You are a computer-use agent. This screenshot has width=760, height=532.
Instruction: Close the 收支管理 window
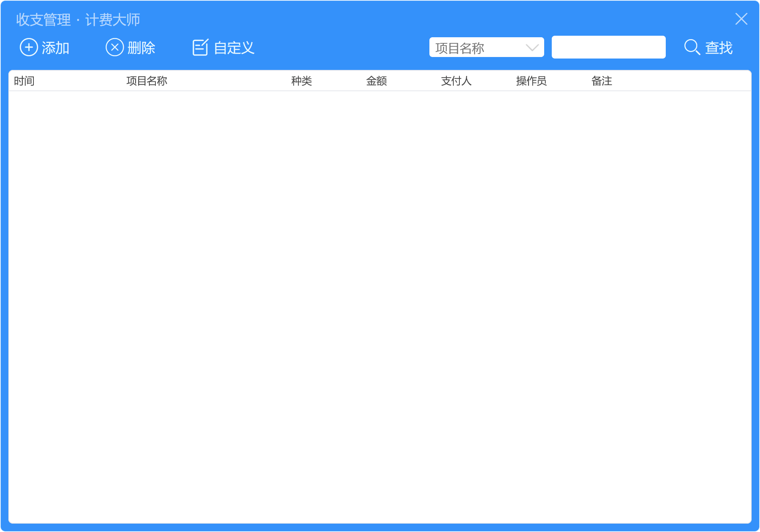coord(741,19)
